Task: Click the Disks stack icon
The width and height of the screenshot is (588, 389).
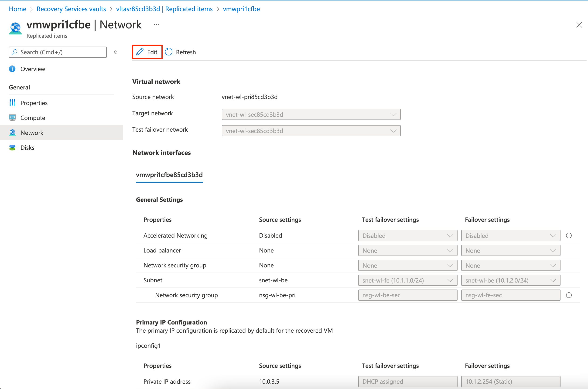Action: tap(12, 148)
